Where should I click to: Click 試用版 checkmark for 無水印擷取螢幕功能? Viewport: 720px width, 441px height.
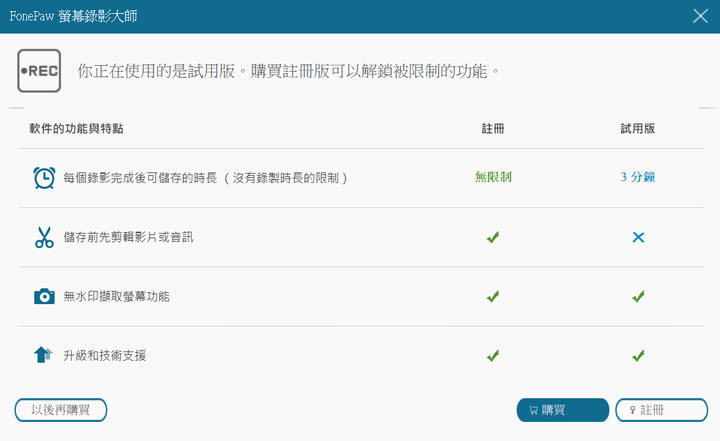click(x=638, y=296)
